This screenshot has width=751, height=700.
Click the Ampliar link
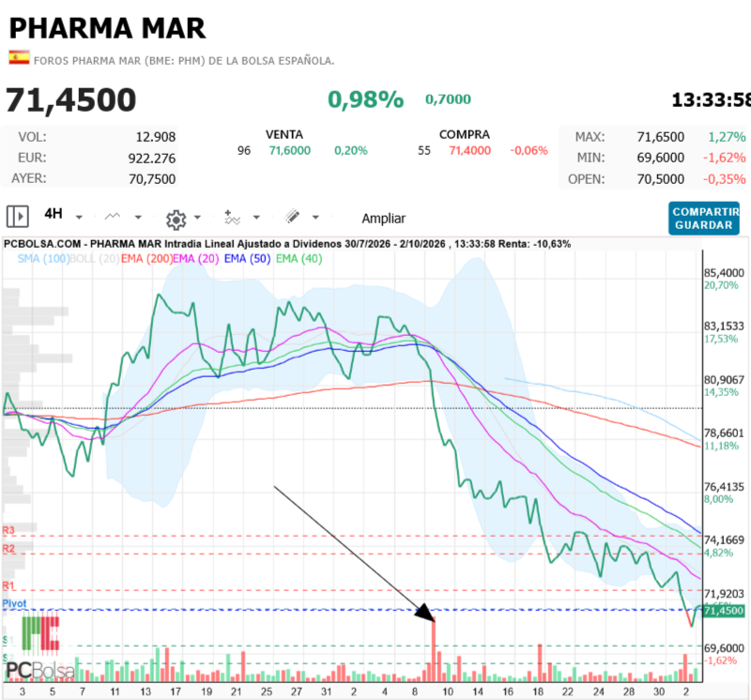point(384,219)
